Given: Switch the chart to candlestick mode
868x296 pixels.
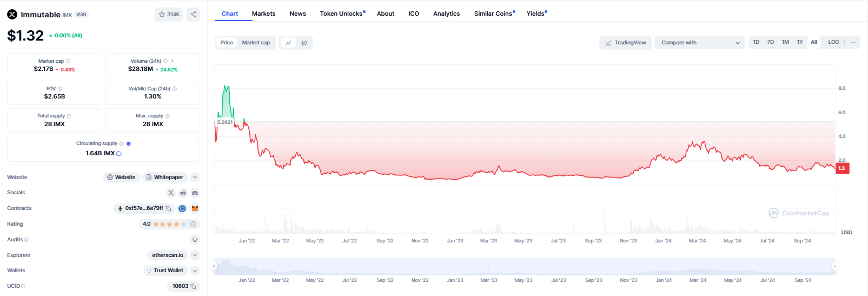Looking at the screenshot, I should coord(304,43).
